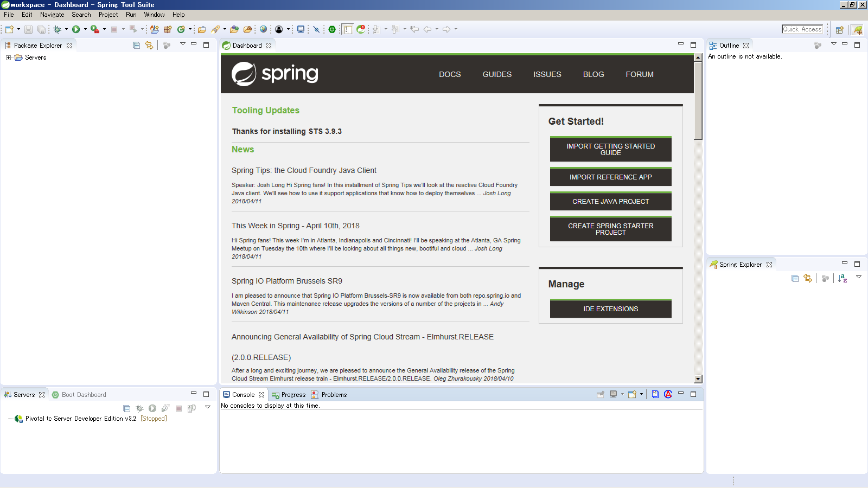Click the Search flashlight icon in toolbar
The height and width of the screenshot is (488, 868).
[x=216, y=29]
